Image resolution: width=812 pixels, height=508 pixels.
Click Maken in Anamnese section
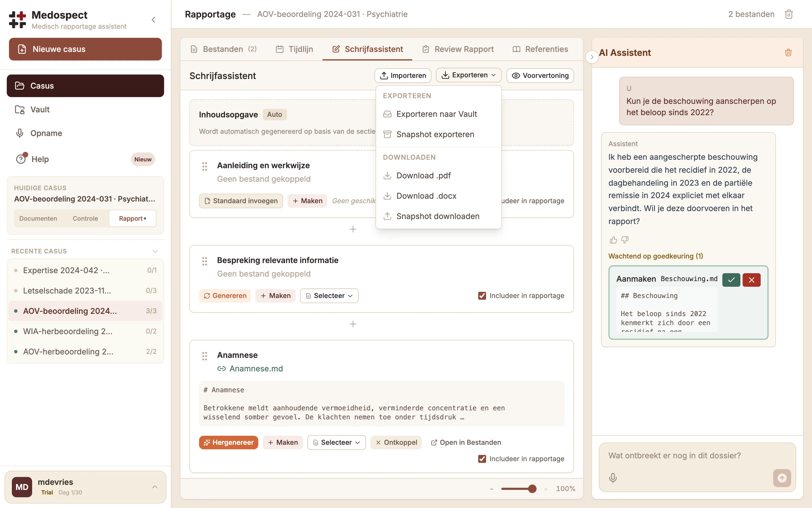(x=283, y=443)
